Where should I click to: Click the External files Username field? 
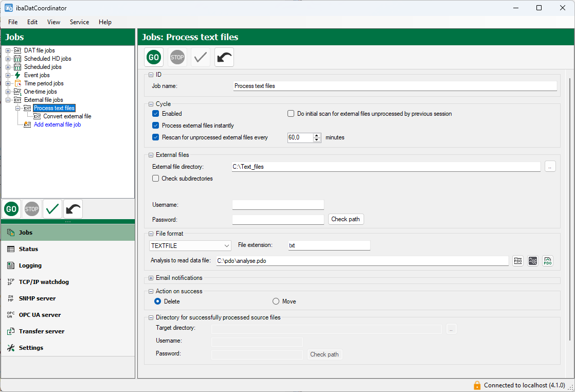click(x=278, y=205)
